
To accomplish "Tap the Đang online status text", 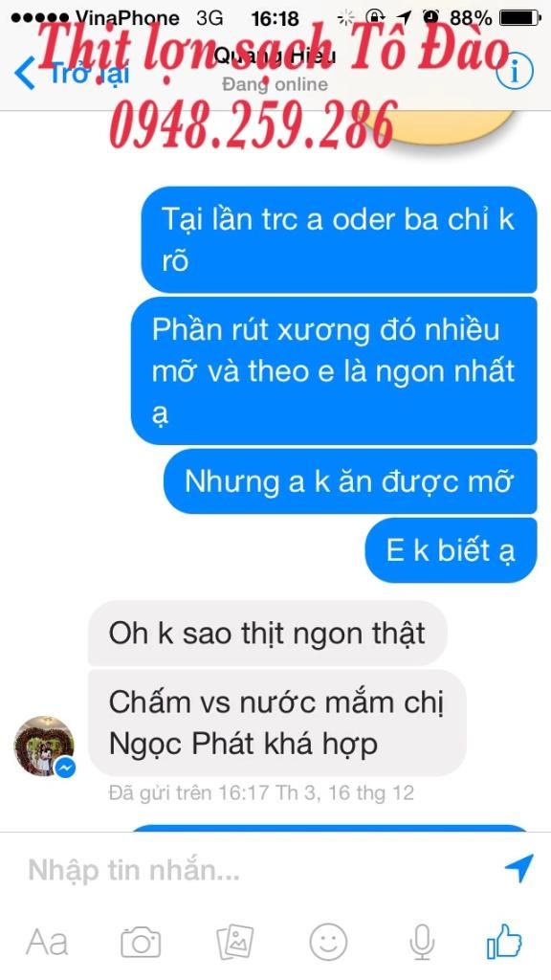I will (275, 84).
